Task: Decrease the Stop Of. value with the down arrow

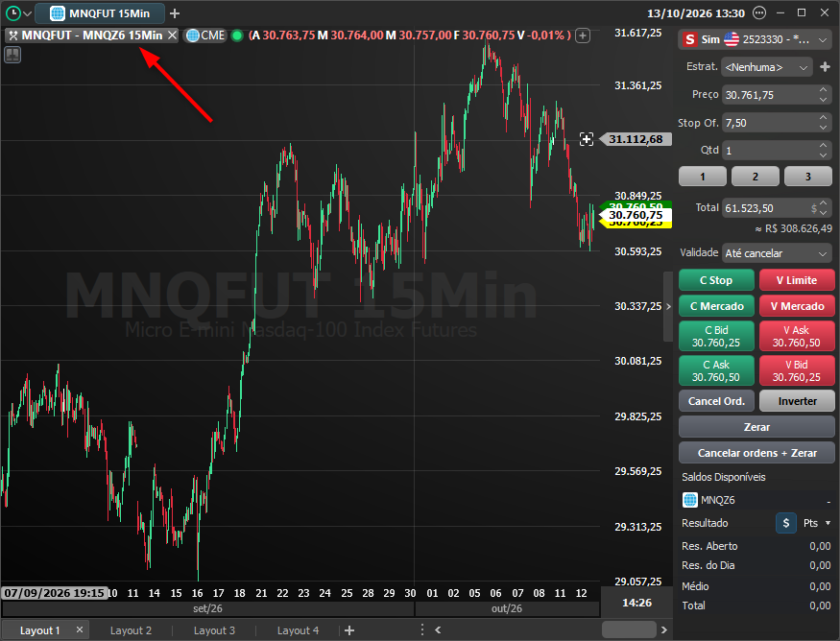Action: coord(824,128)
